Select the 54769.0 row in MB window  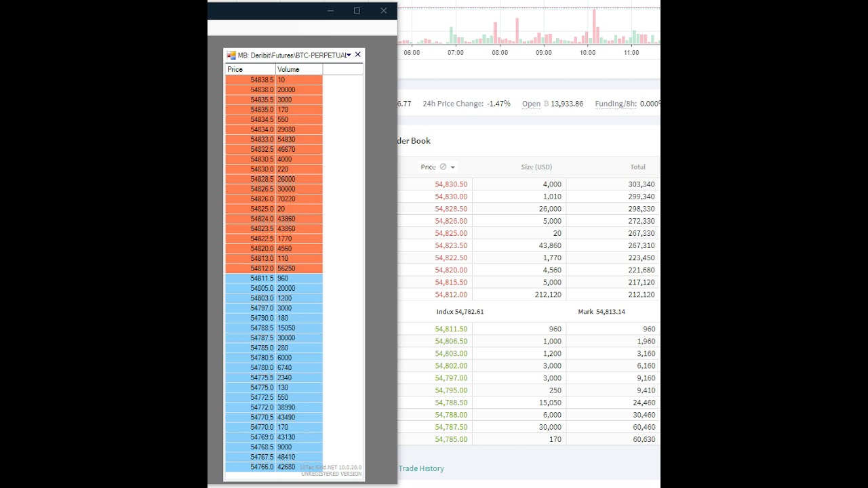click(x=274, y=437)
